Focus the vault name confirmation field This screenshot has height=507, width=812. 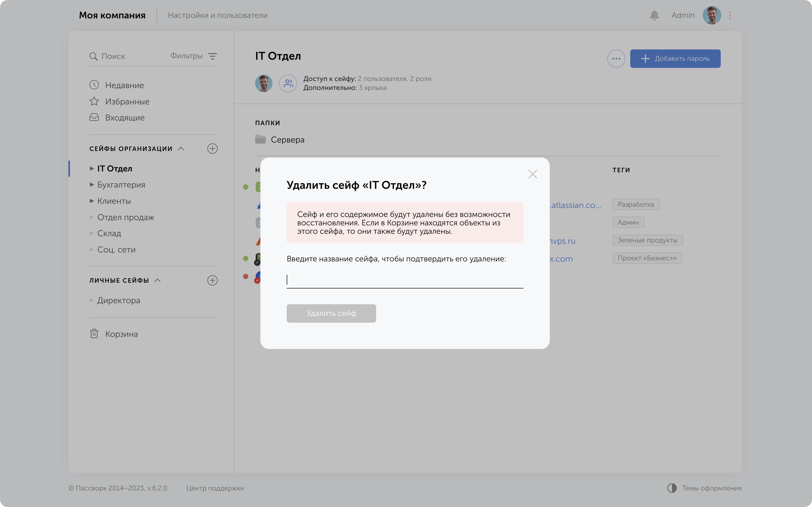pos(405,280)
